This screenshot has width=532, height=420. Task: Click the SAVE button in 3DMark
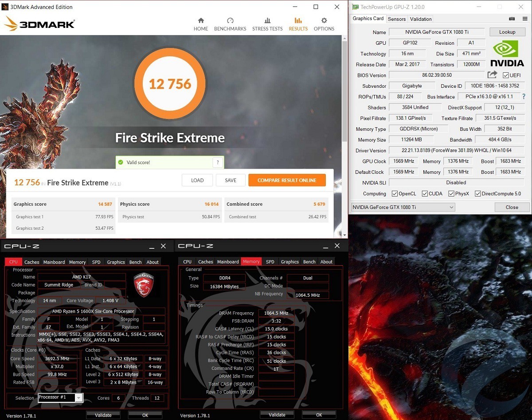tap(231, 180)
